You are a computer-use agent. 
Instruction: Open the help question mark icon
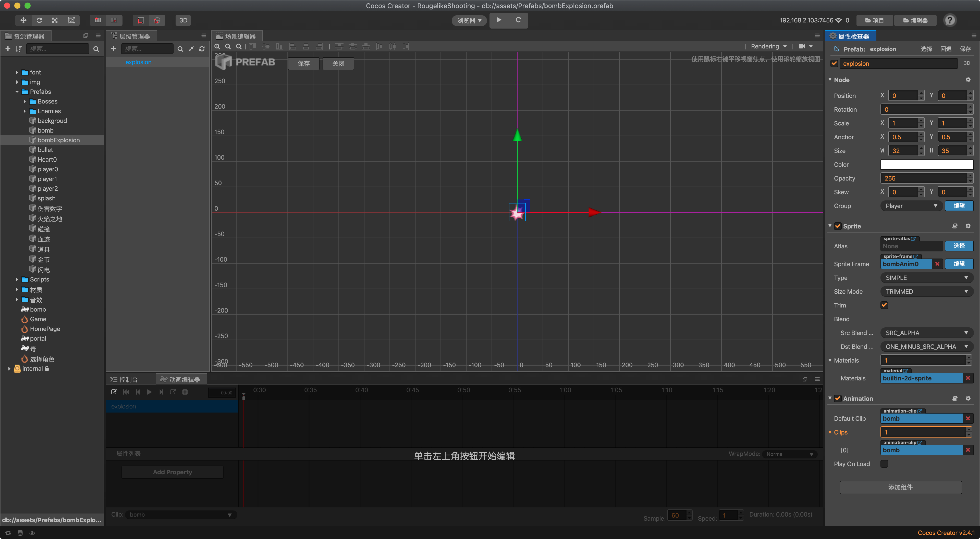click(x=950, y=20)
